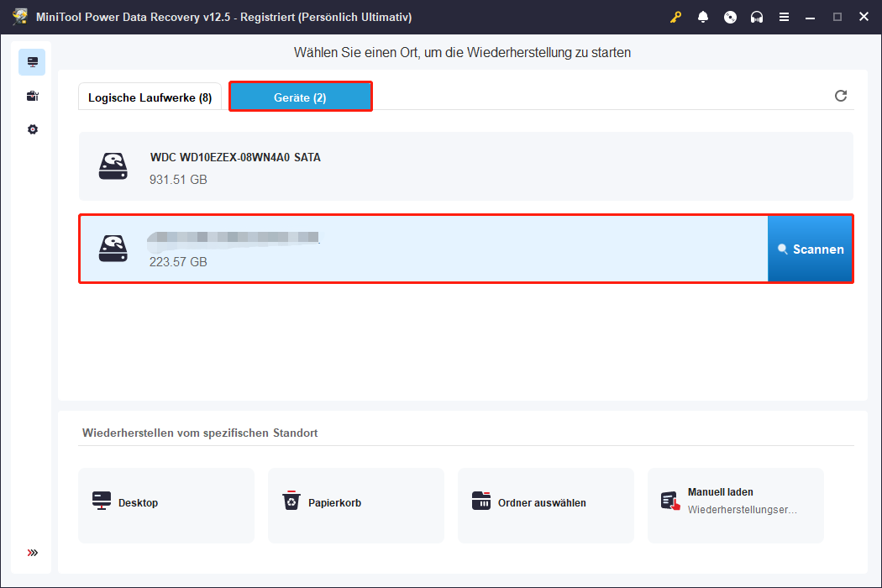Open the notifications bell
The width and height of the screenshot is (882, 588).
[x=702, y=17]
